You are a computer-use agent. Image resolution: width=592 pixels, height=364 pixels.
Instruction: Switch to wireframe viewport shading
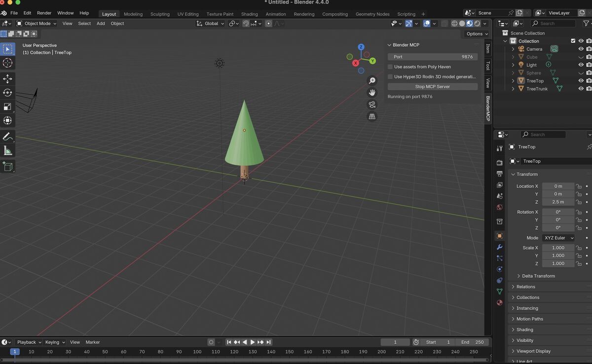[x=454, y=23]
